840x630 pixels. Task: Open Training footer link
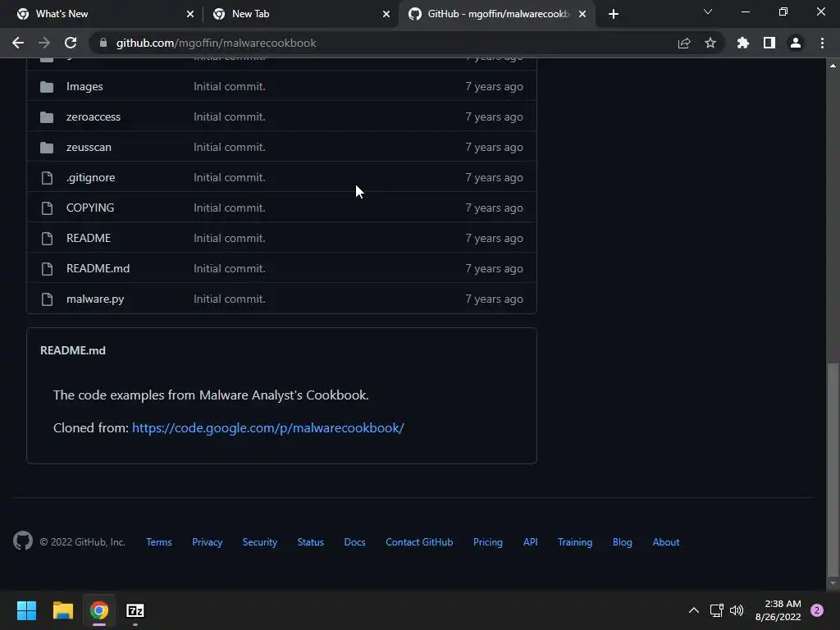click(x=575, y=542)
